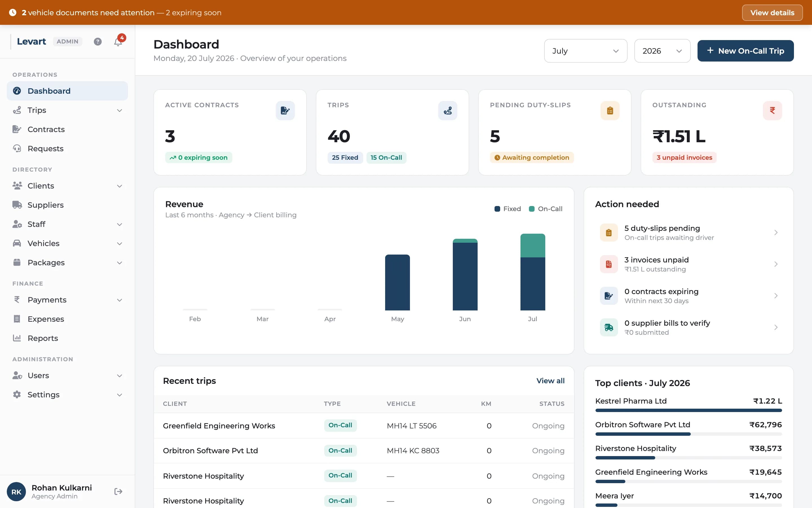812x508 pixels.
Task: Open View all recent trips link
Action: [x=550, y=381]
